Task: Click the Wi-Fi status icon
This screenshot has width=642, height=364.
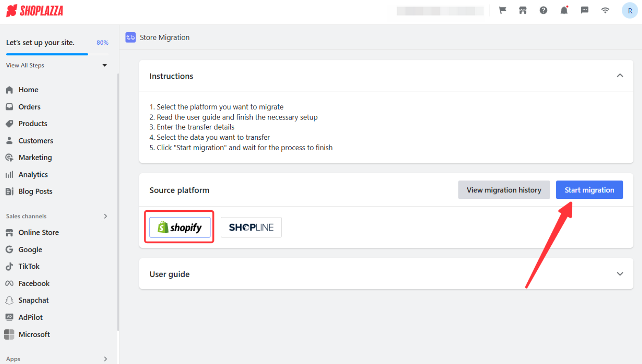Action: click(605, 10)
